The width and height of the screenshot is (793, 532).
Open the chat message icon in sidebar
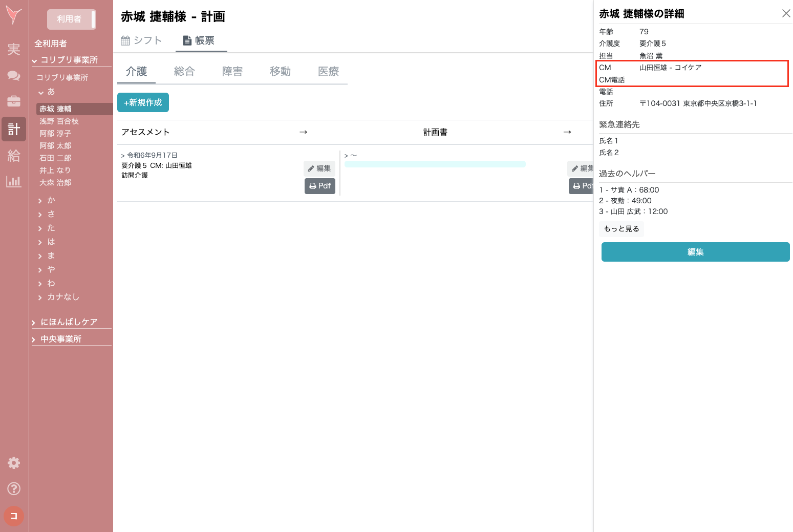pyautogui.click(x=14, y=75)
